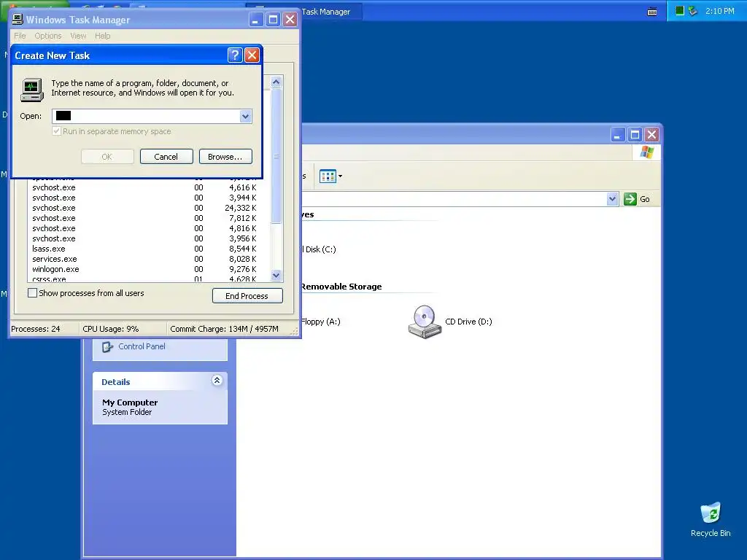Click the Task Manager resize grip corner
747x560 pixels.
pos(295,332)
